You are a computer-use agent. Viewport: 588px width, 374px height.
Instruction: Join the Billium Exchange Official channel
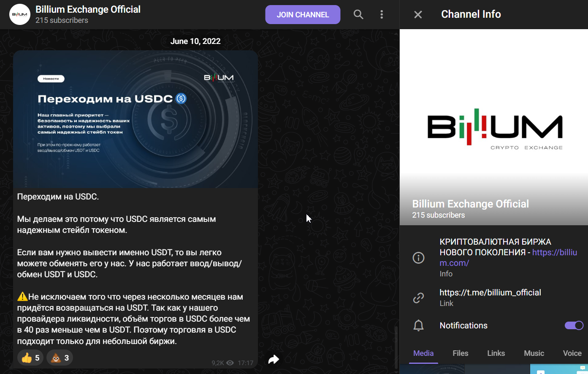[x=303, y=15]
